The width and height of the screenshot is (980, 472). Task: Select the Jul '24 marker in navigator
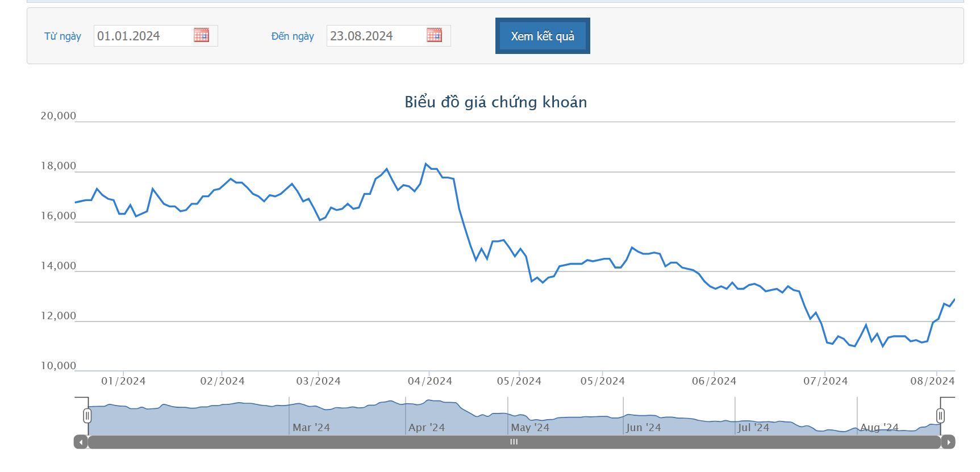point(753,427)
